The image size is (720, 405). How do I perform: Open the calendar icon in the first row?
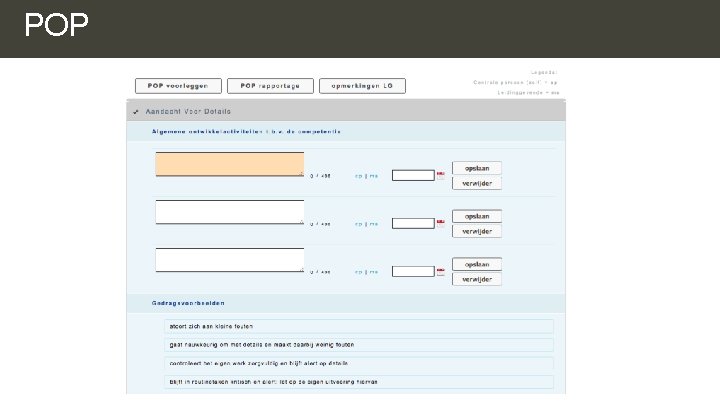[440, 175]
